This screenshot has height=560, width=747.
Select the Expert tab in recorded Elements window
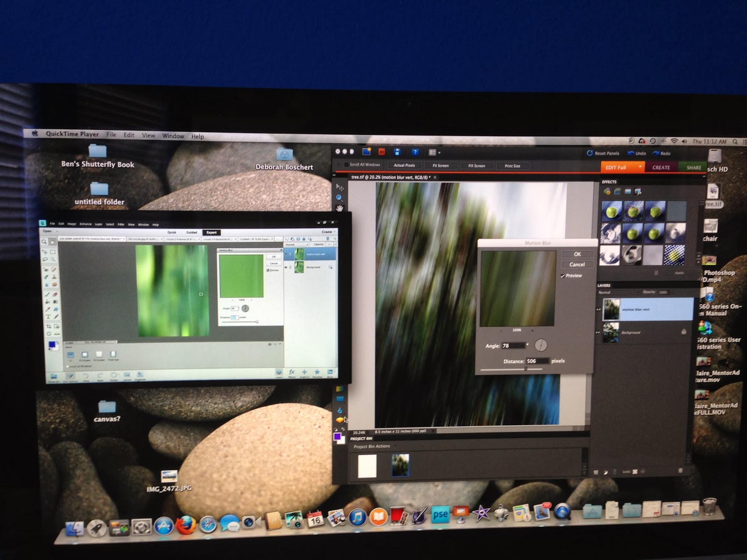[x=211, y=232]
